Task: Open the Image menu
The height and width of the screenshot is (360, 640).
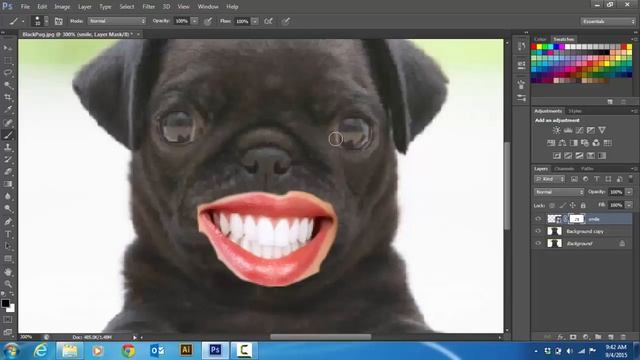Action: click(x=62, y=7)
